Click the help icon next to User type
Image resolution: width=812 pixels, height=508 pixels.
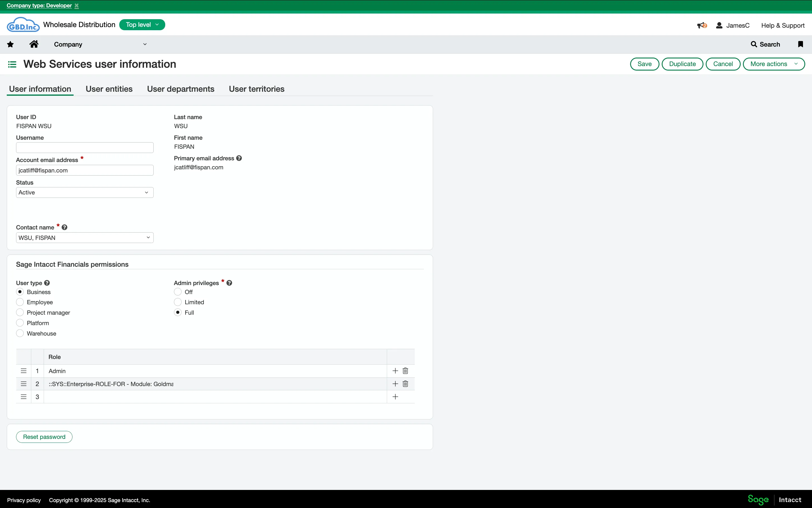pyautogui.click(x=47, y=283)
